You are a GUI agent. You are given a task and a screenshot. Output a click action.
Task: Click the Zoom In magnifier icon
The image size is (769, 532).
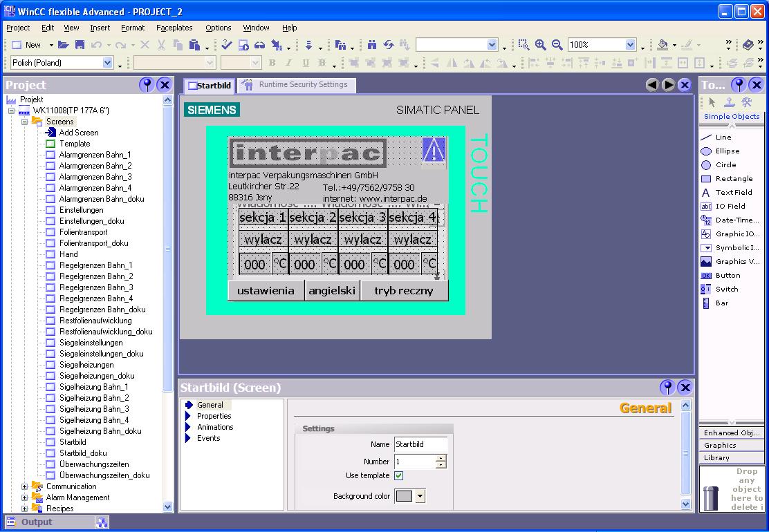coord(541,44)
